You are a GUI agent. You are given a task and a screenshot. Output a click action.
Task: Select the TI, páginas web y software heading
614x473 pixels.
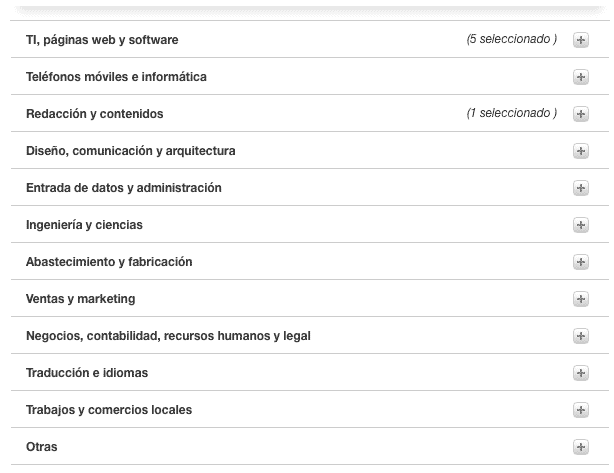[x=102, y=40]
